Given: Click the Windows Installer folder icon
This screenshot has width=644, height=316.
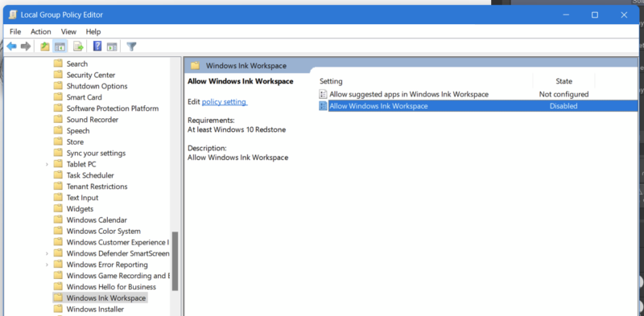Looking at the screenshot, I should pos(58,309).
